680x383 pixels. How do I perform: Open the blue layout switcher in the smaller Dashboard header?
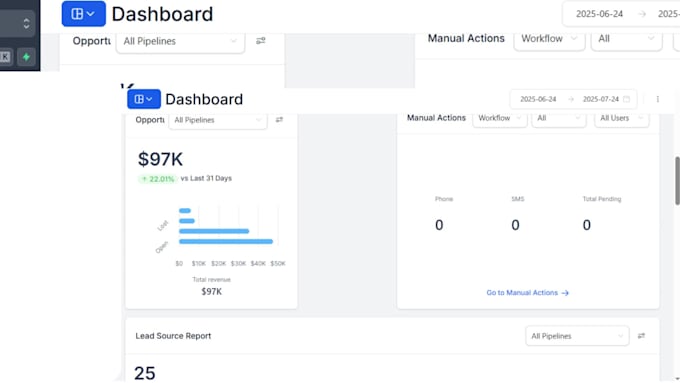[144, 99]
